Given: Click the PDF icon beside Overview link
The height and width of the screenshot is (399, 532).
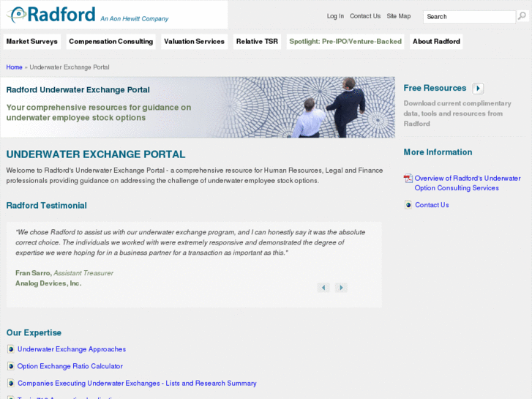Looking at the screenshot, I should tap(408, 179).
